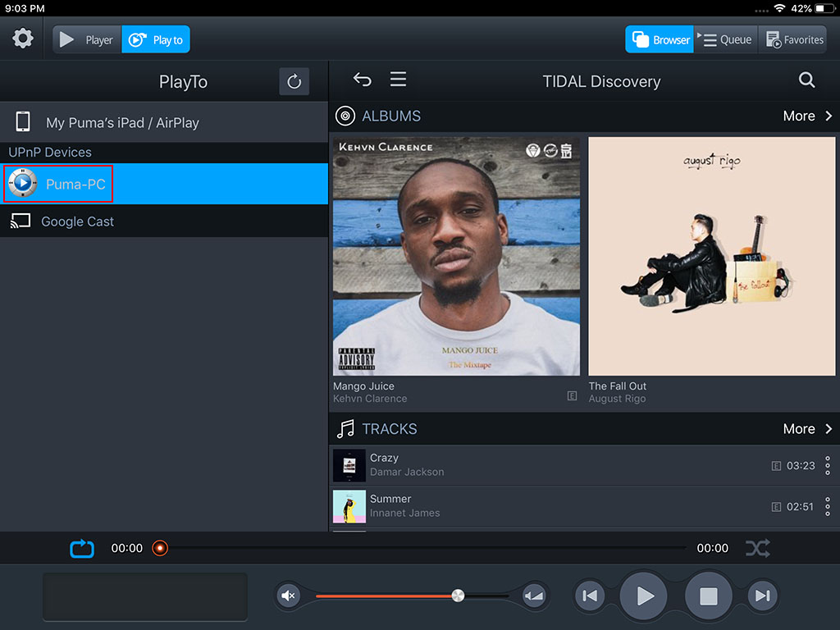Click the playback progress knob
840x630 pixels.
coord(160,548)
